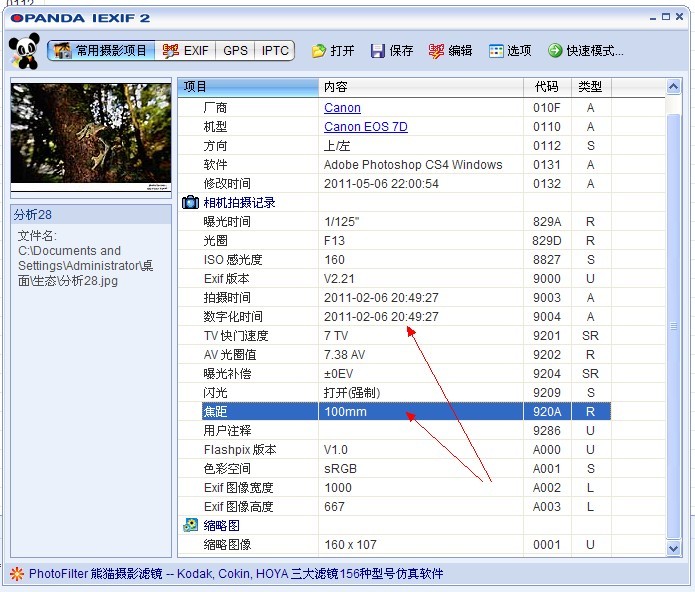Sort by the 项目 column header

pyautogui.click(x=248, y=87)
